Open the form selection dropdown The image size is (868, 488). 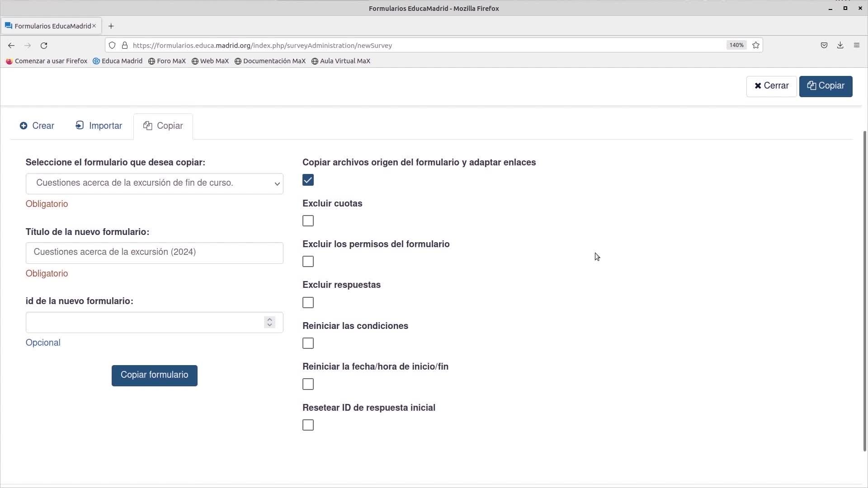coord(154,183)
